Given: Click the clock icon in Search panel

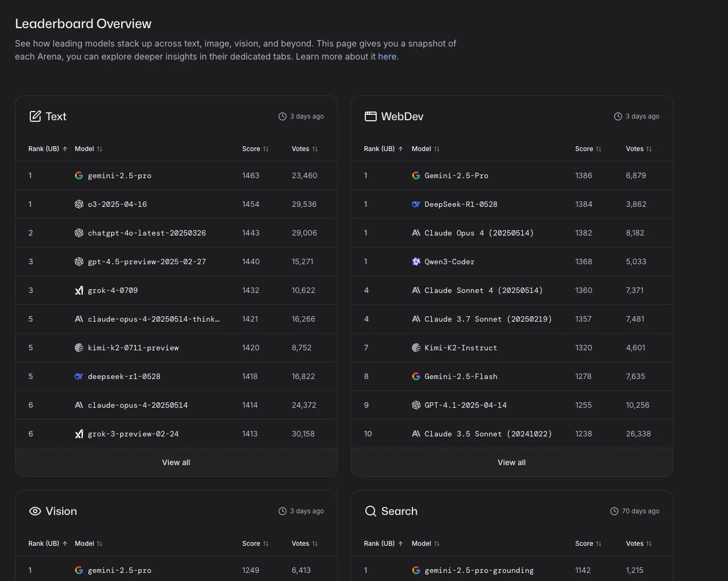Looking at the screenshot, I should (614, 511).
